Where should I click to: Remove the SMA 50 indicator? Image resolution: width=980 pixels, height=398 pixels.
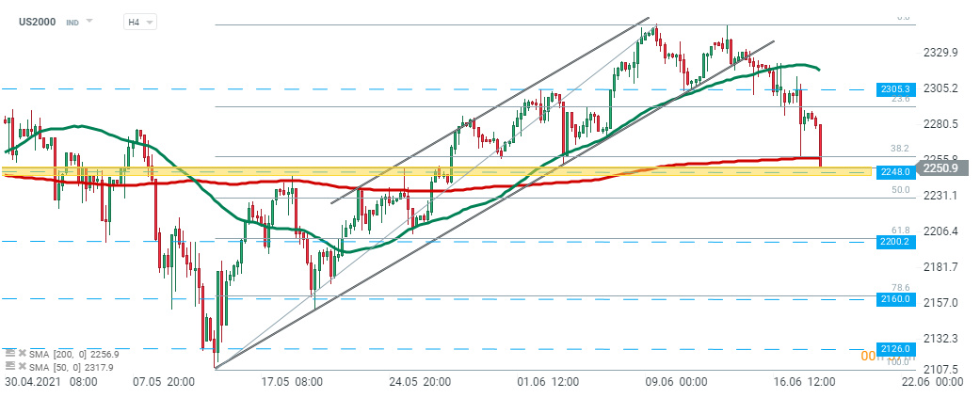point(22,365)
